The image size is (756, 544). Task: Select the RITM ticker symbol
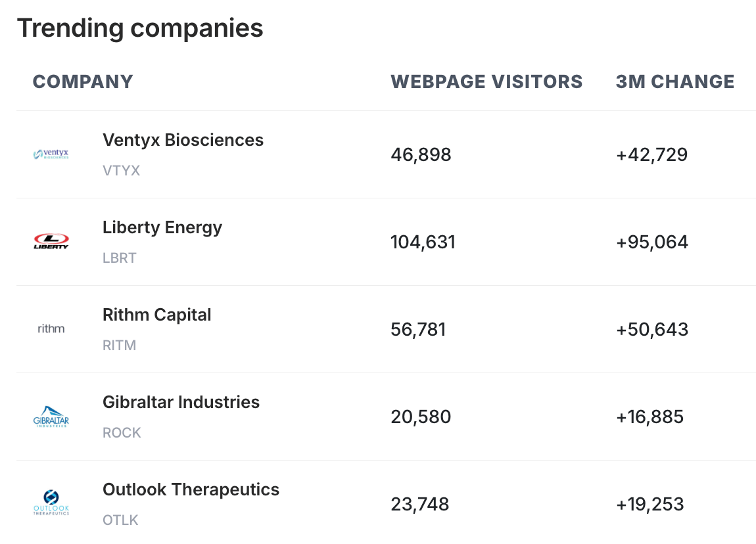(120, 346)
